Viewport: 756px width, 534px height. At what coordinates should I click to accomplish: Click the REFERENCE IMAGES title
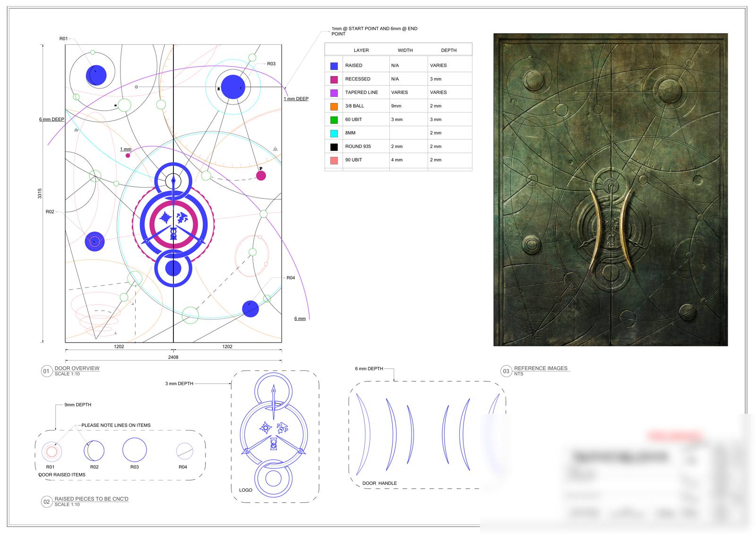pyautogui.click(x=541, y=368)
